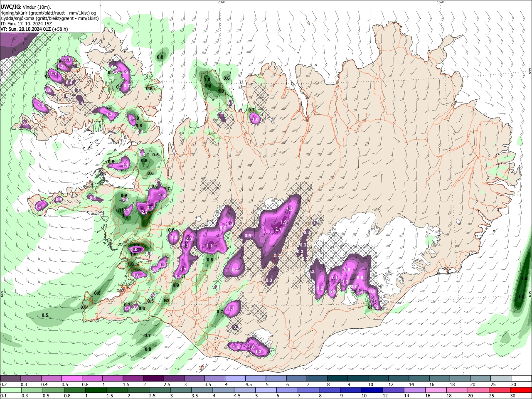
Task: Click the 'UWC/IG: Vindur (10m)' title line
Action: point(25,7)
